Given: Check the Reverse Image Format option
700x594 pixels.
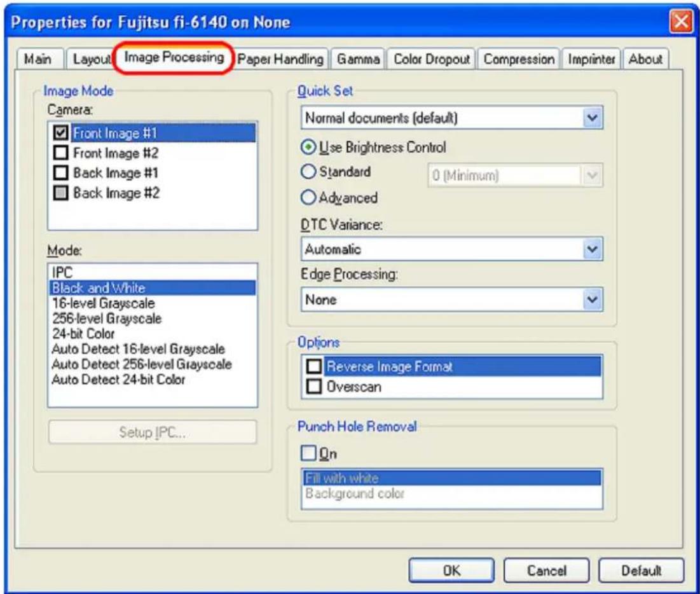Looking at the screenshot, I should click(x=314, y=367).
